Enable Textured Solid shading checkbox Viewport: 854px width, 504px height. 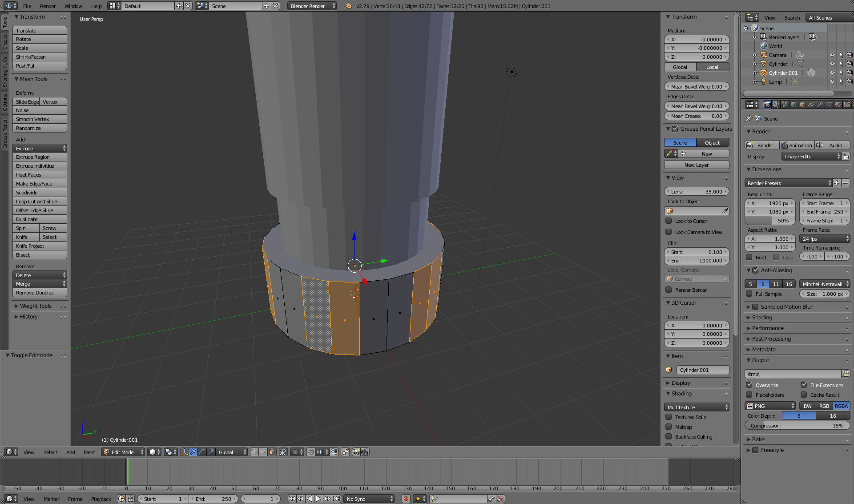coord(669,417)
